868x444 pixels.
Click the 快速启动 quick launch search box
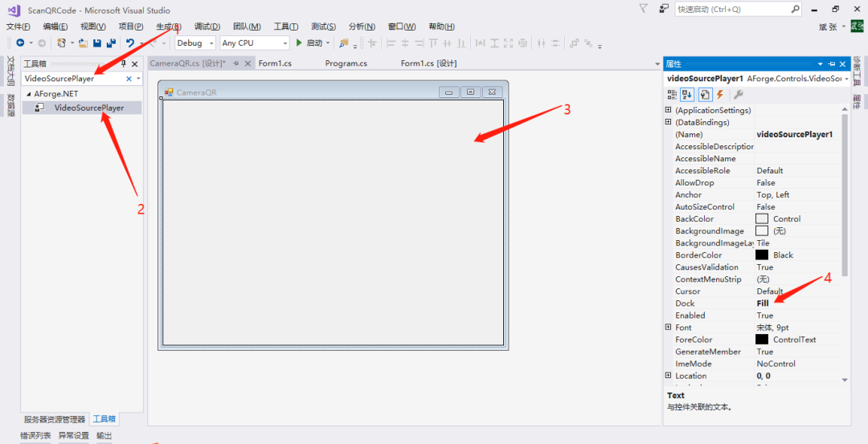point(731,9)
